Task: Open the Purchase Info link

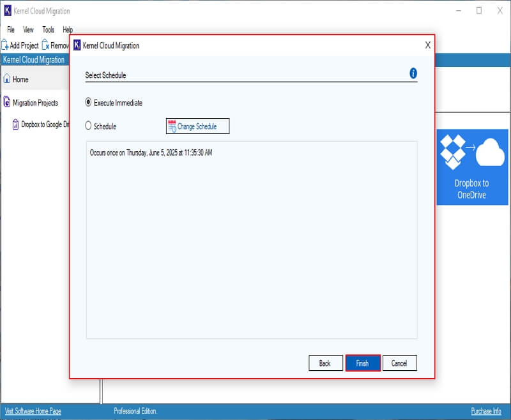Action: 486,411
